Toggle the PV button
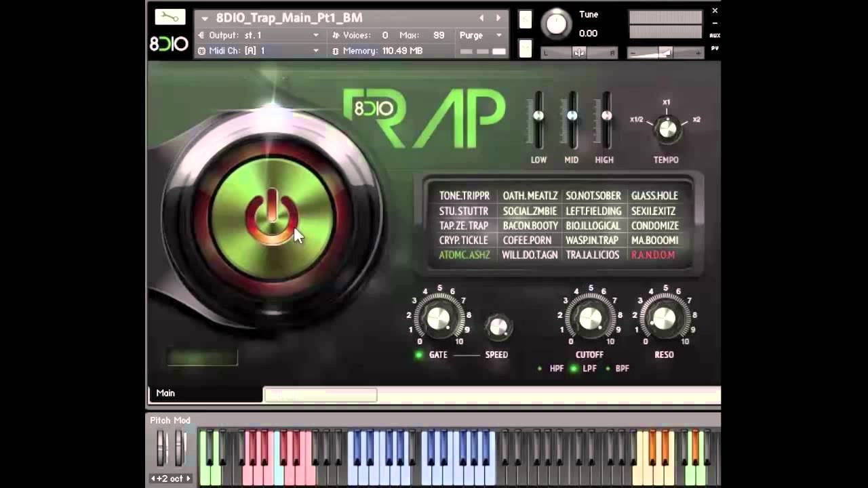The height and width of the screenshot is (488, 868). click(715, 48)
